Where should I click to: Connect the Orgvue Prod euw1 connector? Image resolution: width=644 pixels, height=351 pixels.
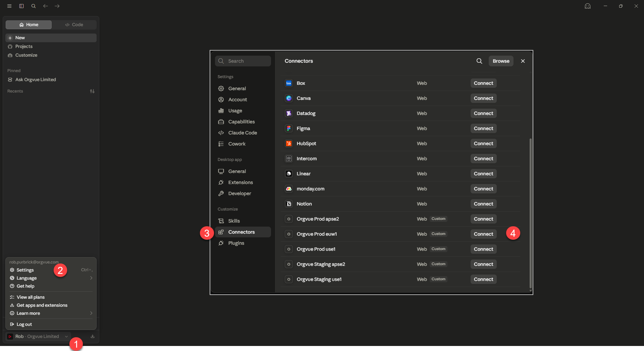click(x=483, y=234)
